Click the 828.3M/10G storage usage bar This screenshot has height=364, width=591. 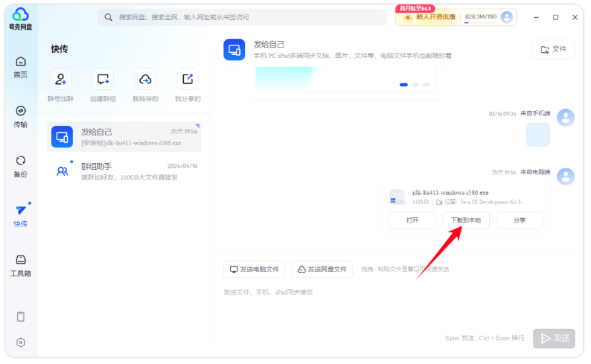coord(481,17)
